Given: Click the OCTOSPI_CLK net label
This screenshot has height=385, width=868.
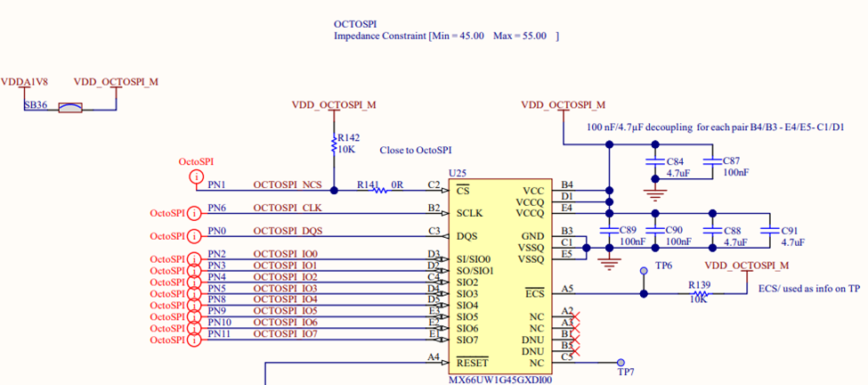Looking at the screenshot, I should coord(288,208).
